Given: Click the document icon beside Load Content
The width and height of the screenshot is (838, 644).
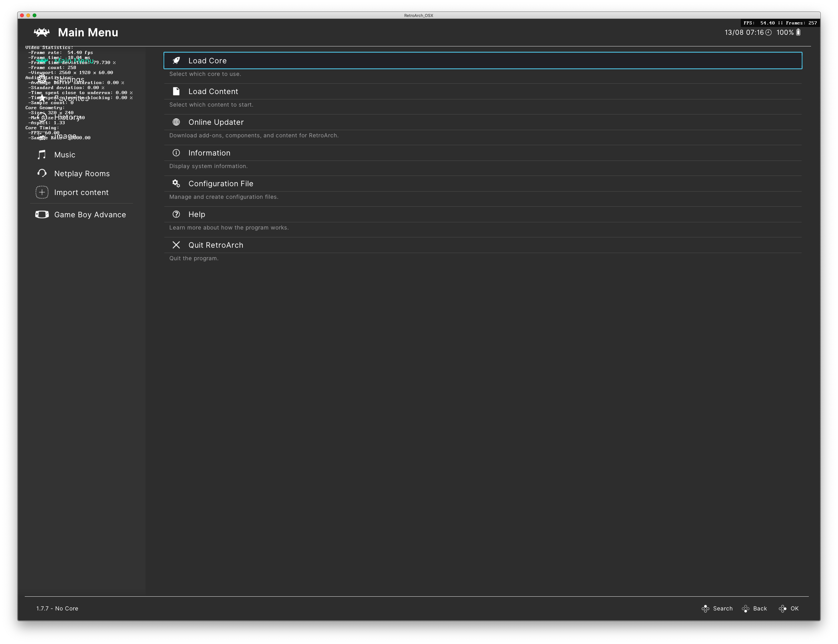Looking at the screenshot, I should click(x=176, y=91).
